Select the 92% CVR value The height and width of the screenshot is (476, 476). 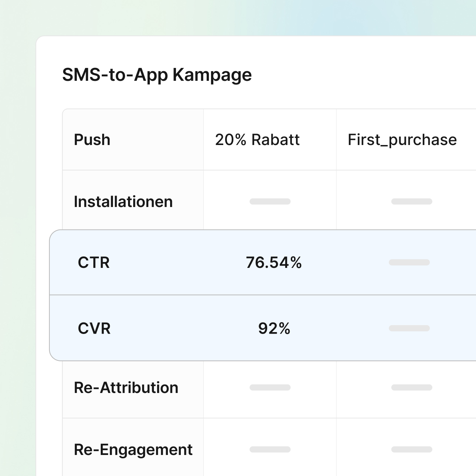click(274, 328)
